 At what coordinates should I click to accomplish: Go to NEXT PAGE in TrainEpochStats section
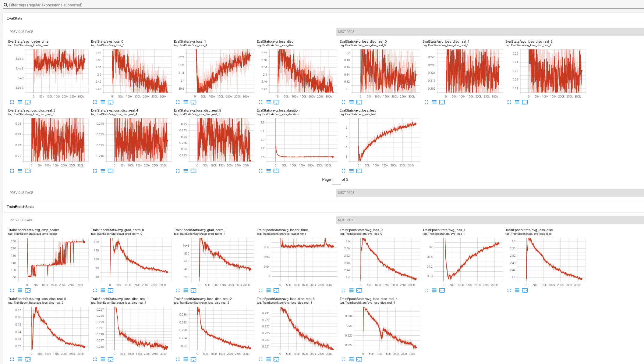pos(490,220)
